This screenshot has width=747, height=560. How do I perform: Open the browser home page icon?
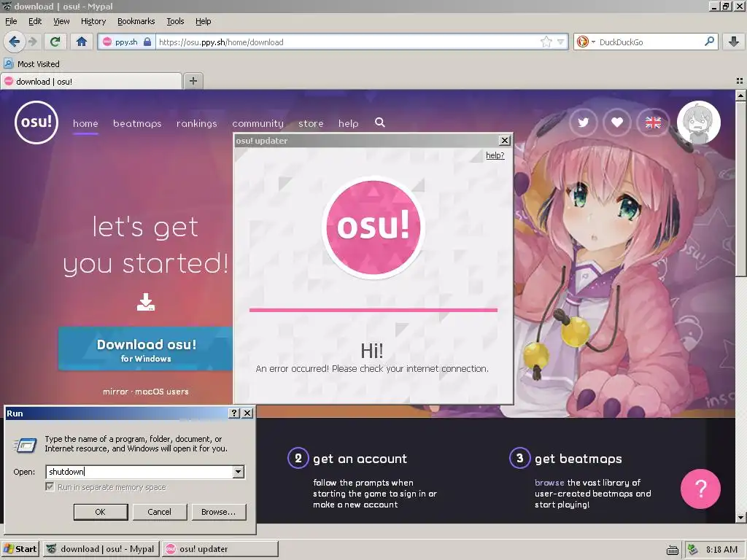[x=82, y=42]
